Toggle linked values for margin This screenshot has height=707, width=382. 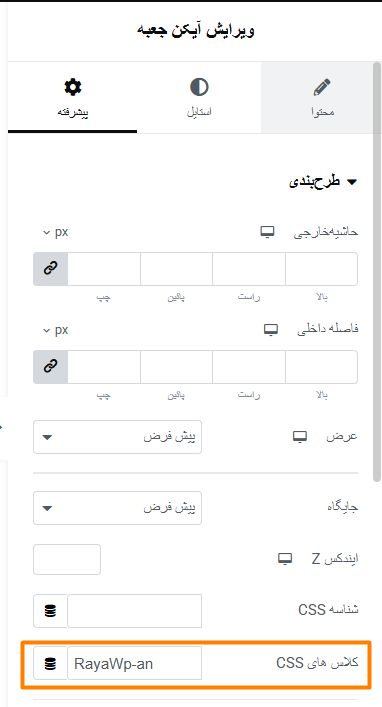pyautogui.click(x=51, y=269)
